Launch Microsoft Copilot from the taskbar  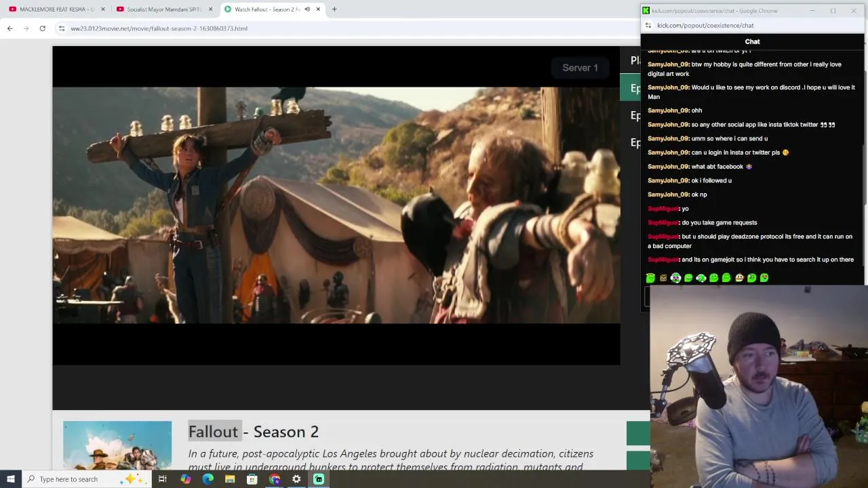click(185, 479)
